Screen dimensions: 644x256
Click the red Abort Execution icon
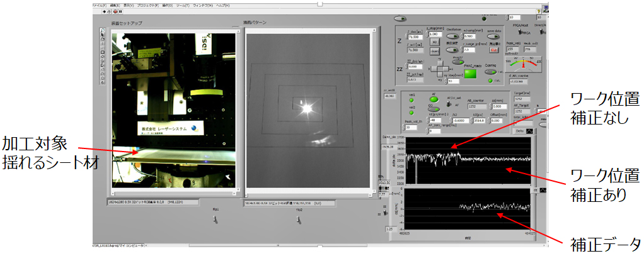point(115,12)
